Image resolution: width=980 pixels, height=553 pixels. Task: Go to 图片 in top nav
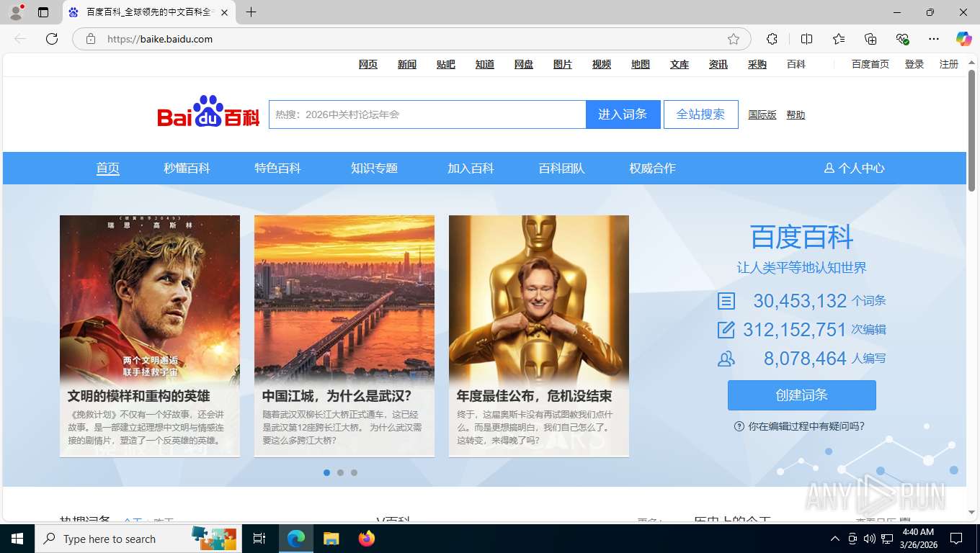click(x=563, y=64)
